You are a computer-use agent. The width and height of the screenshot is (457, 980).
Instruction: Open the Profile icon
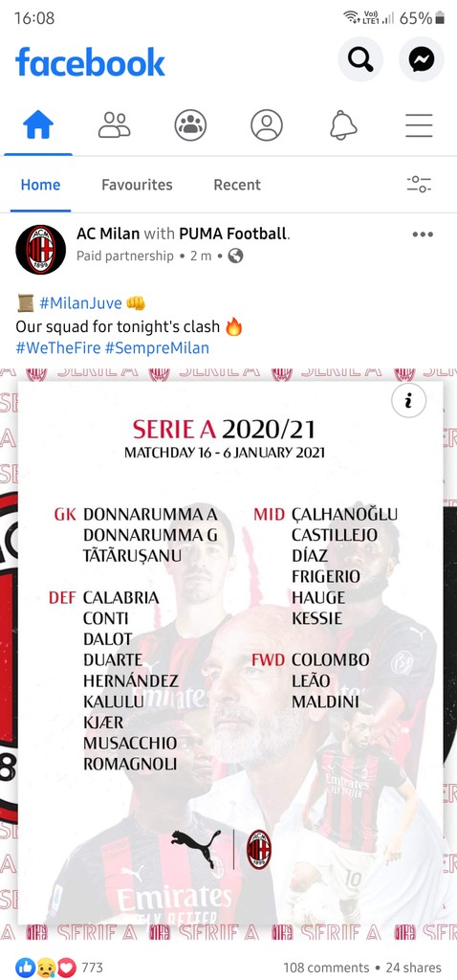267,125
